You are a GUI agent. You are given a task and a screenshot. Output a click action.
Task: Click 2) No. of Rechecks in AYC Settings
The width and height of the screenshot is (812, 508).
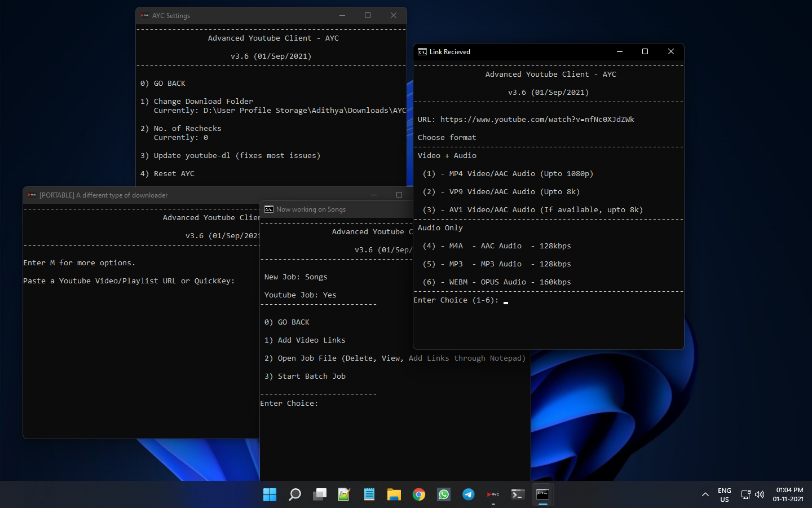[181, 129]
